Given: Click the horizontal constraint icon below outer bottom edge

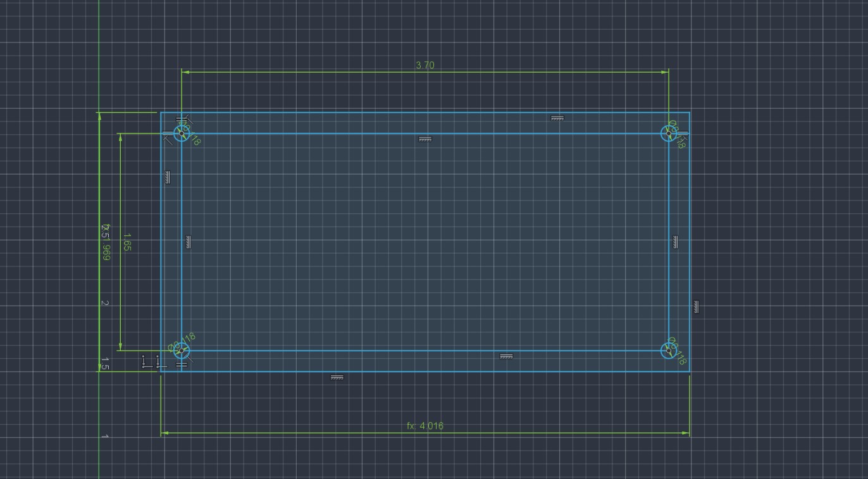Looking at the screenshot, I should click(337, 378).
